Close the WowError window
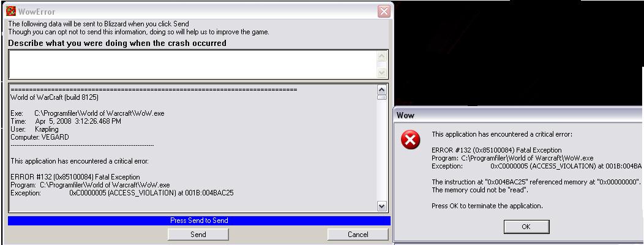The image size is (644, 245). pyautogui.click(x=384, y=12)
